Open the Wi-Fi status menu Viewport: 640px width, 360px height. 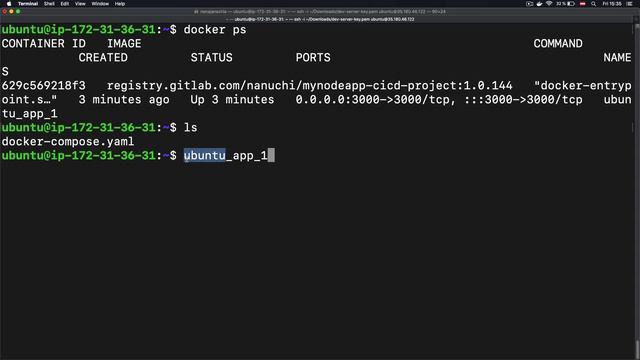pyautogui.click(x=549, y=4)
